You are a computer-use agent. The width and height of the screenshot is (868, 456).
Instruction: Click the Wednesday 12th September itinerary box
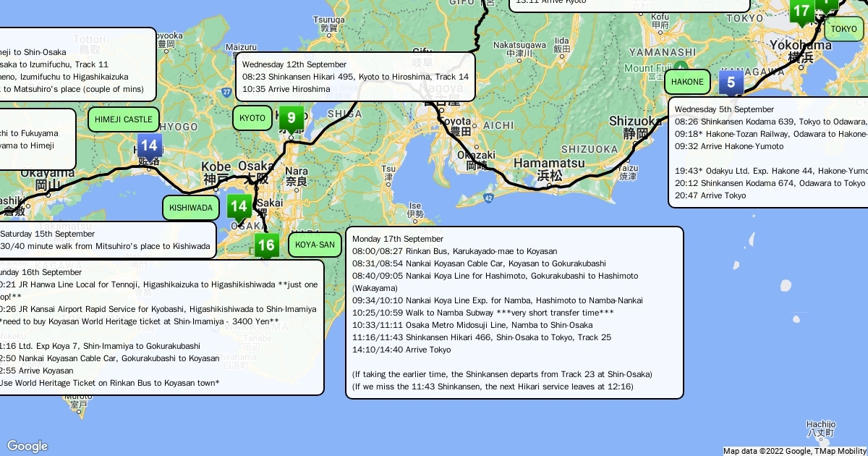point(355,77)
